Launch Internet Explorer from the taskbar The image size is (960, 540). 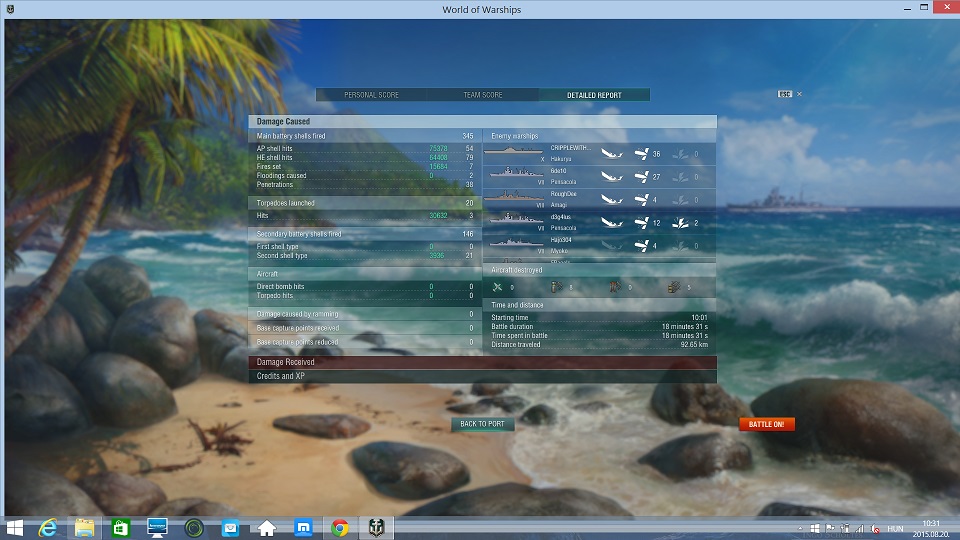click(x=48, y=528)
